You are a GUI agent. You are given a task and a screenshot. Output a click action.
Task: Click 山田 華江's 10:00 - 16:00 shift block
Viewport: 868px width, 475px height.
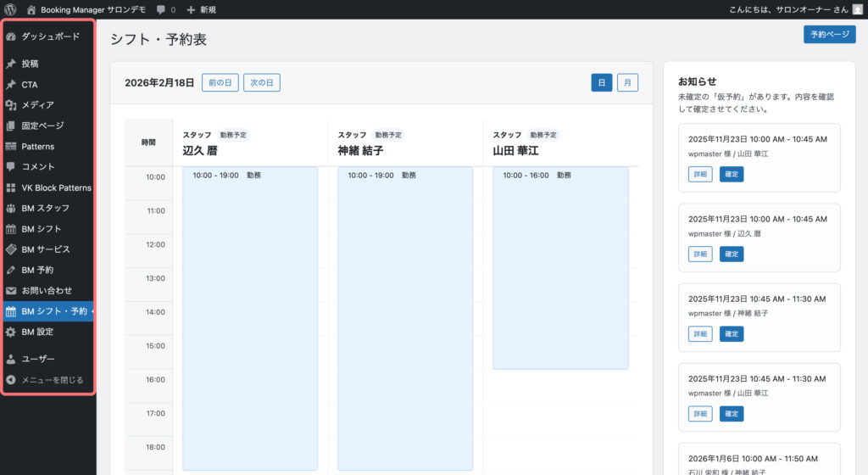(x=560, y=267)
